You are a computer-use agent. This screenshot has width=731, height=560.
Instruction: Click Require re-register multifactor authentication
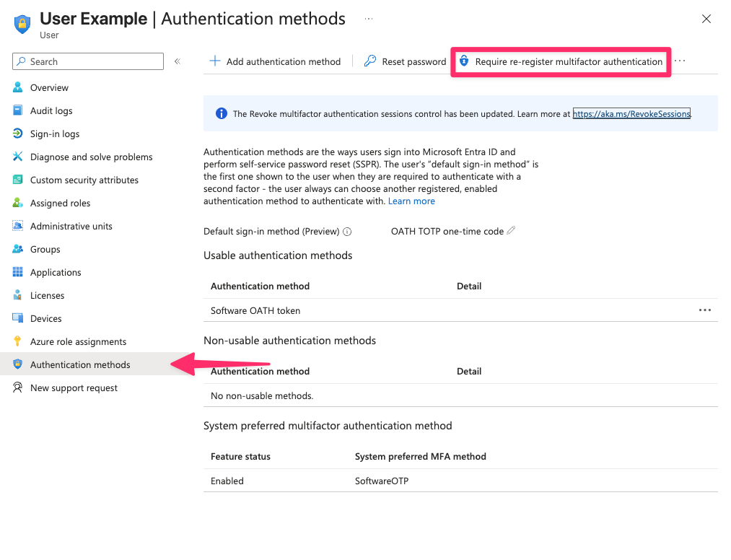561,61
